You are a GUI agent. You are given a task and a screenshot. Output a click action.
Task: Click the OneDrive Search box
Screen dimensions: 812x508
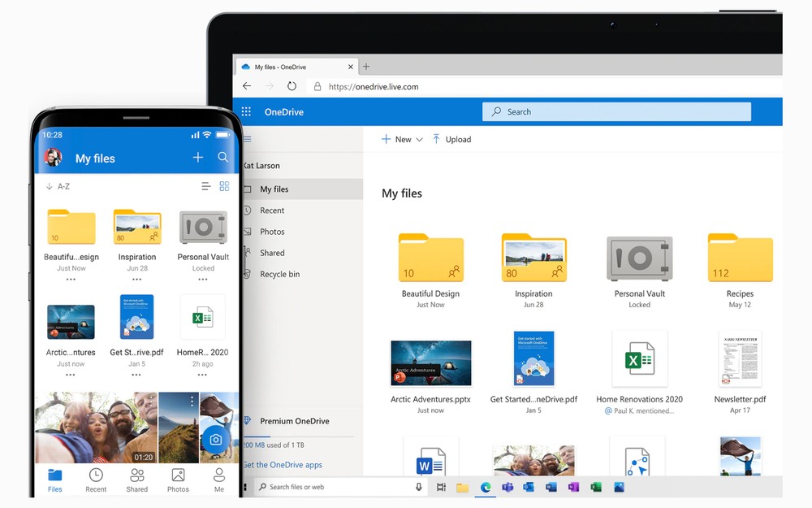[616, 111]
